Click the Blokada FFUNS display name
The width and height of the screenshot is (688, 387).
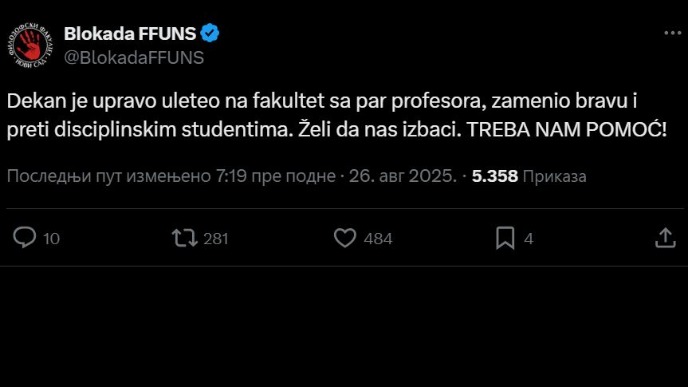130,34
